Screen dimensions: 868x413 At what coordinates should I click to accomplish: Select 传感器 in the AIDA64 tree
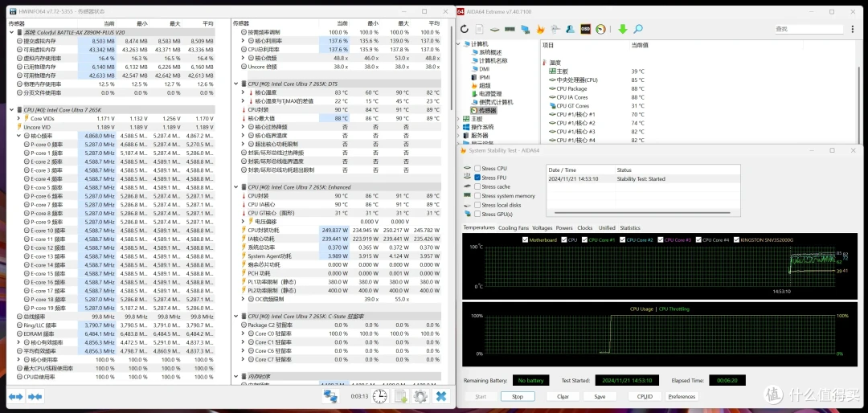pyautogui.click(x=485, y=110)
